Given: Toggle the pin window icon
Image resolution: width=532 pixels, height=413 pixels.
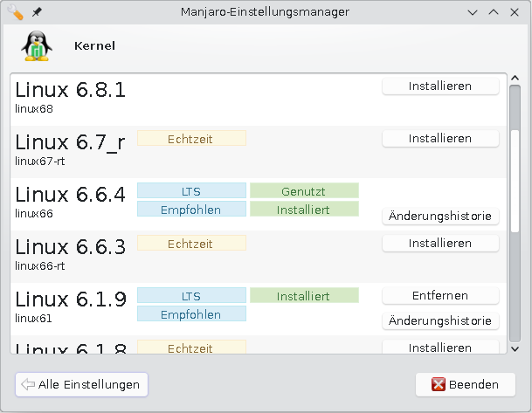Looking at the screenshot, I should tap(36, 12).
